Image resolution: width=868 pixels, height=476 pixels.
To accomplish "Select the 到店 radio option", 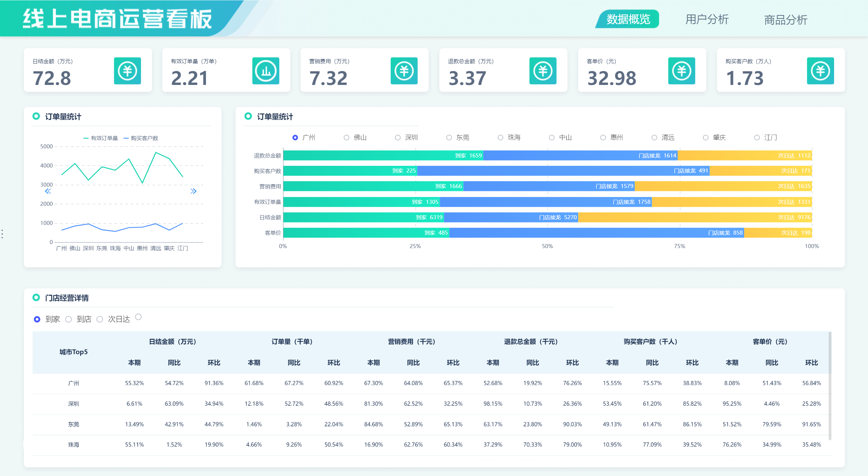I will [x=68, y=319].
